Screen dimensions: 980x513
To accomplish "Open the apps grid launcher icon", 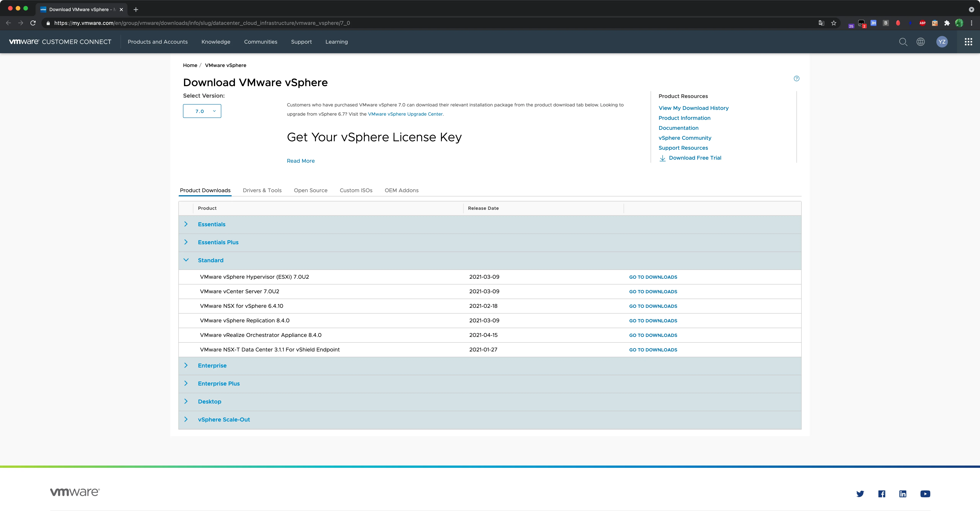I will [x=969, y=42].
